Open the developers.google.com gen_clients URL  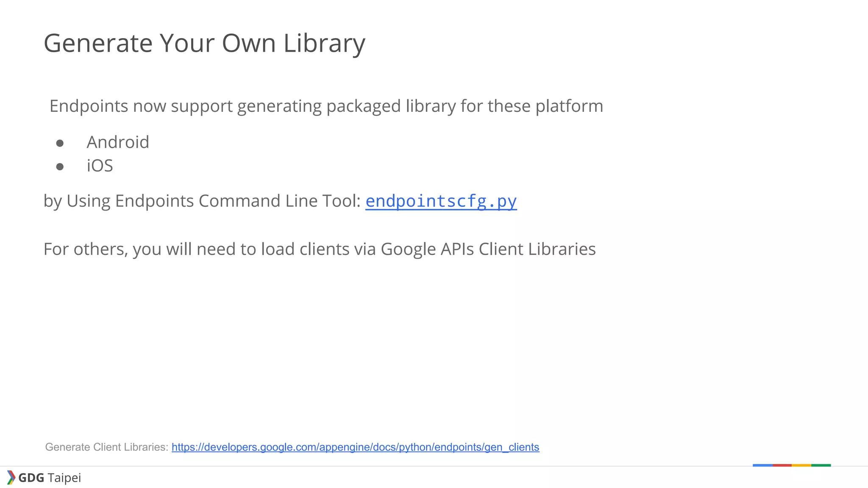pos(355,447)
